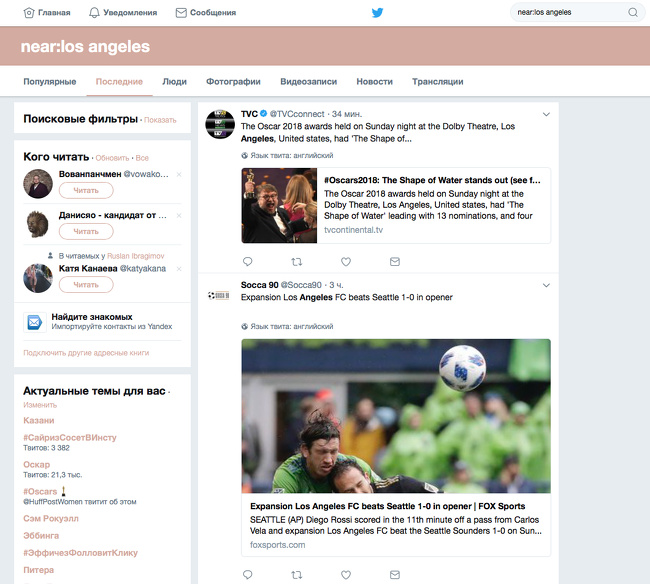This screenshot has height=584, width=650.
Task: Retweet the TVC Oscars tweet
Action: [x=296, y=261]
